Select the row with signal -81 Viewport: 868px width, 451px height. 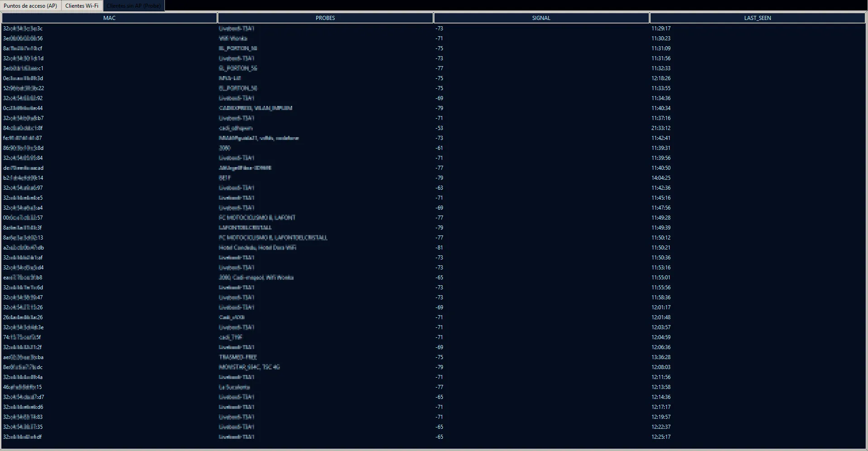click(439, 248)
